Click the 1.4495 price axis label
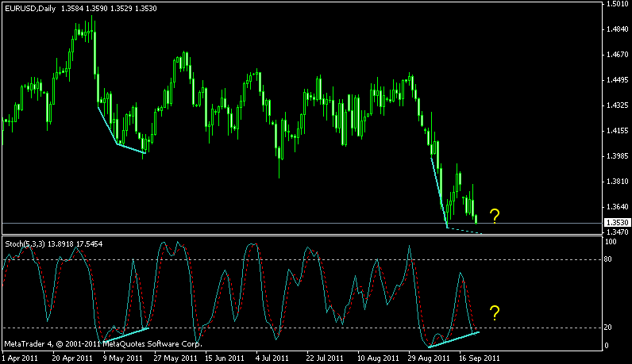Image resolution: width=632 pixels, height=364 pixels. click(x=618, y=80)
